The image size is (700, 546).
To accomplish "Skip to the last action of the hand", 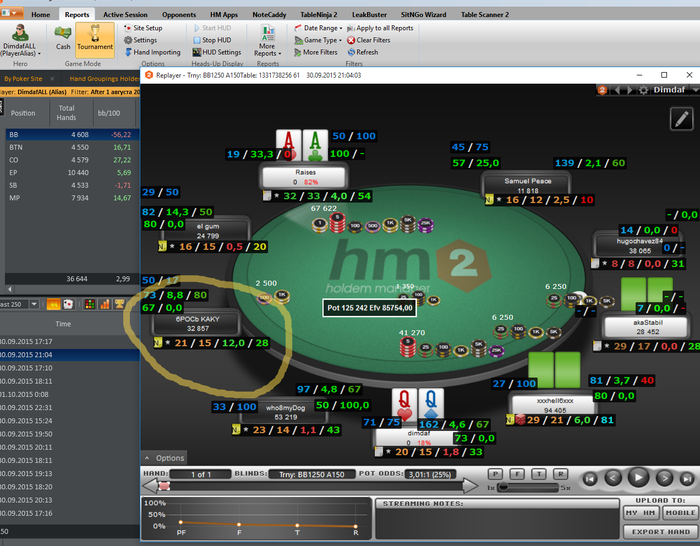I will (687, 479).
